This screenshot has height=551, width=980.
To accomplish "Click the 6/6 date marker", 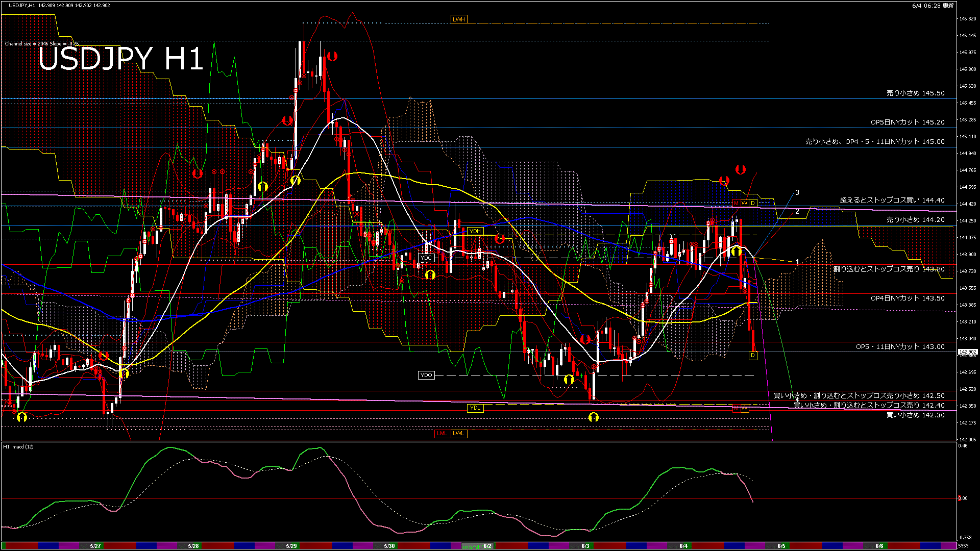I will pyautogui.click(x=879, y=546).
